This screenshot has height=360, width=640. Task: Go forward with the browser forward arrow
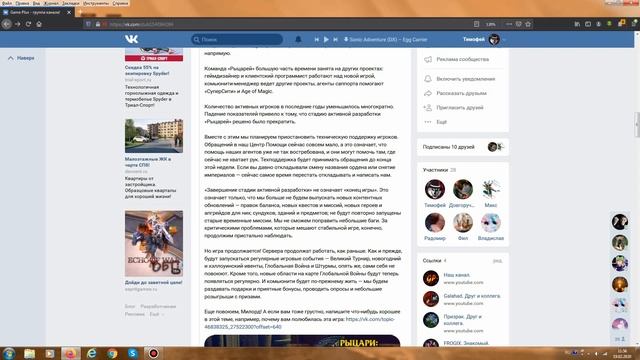click(x=18, y=24)
